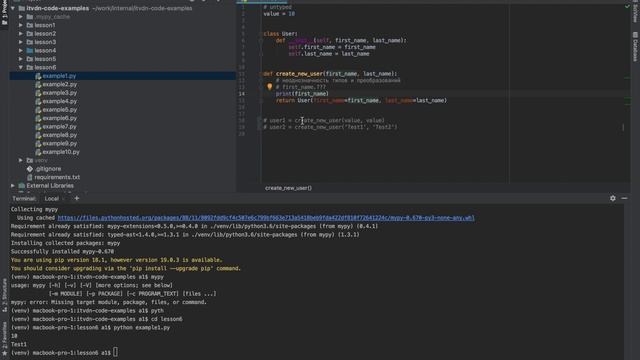Click 'value = 10' line in editor
Image resolution: width=640 pixels, height=360 pixels.
tap(279, 13)
